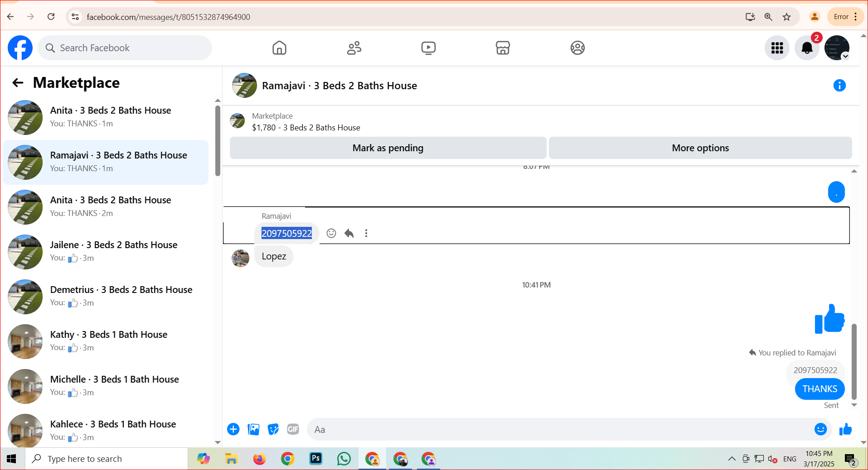Click the More options button
This screenshot has height=470, width=868.
700,148
